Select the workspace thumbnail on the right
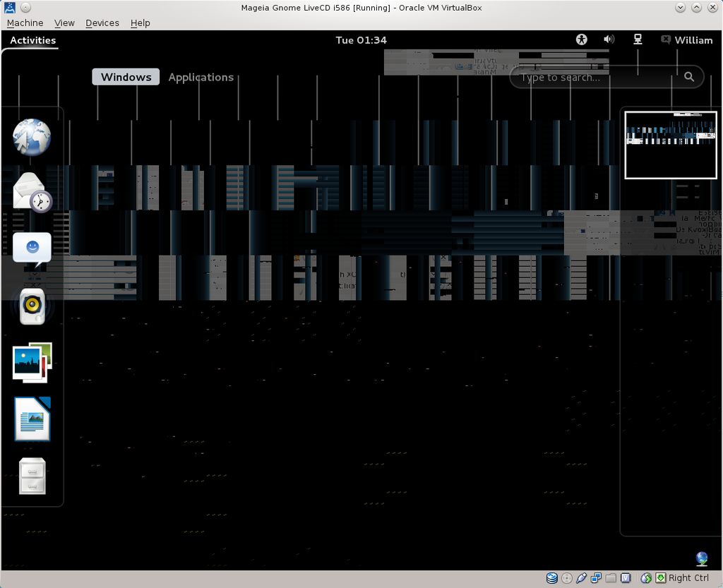Image resolution: width=723 pixels, height=588 pixels. 670,145
